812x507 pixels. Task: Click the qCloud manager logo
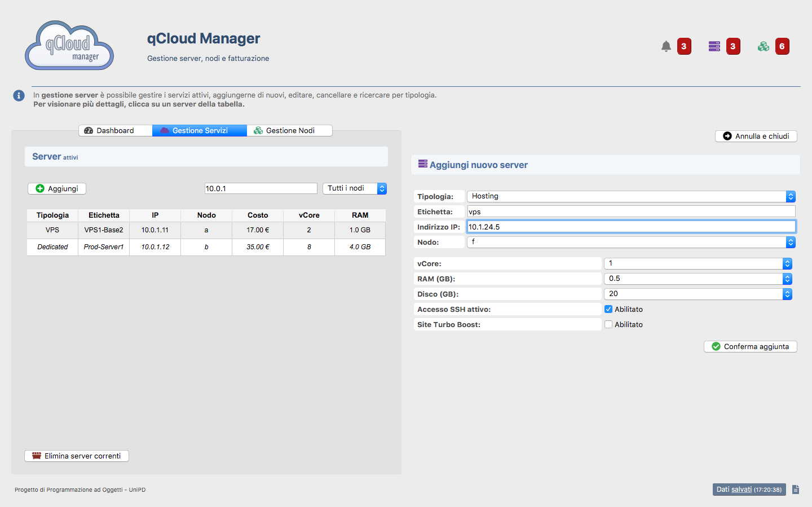pos(69,46)
